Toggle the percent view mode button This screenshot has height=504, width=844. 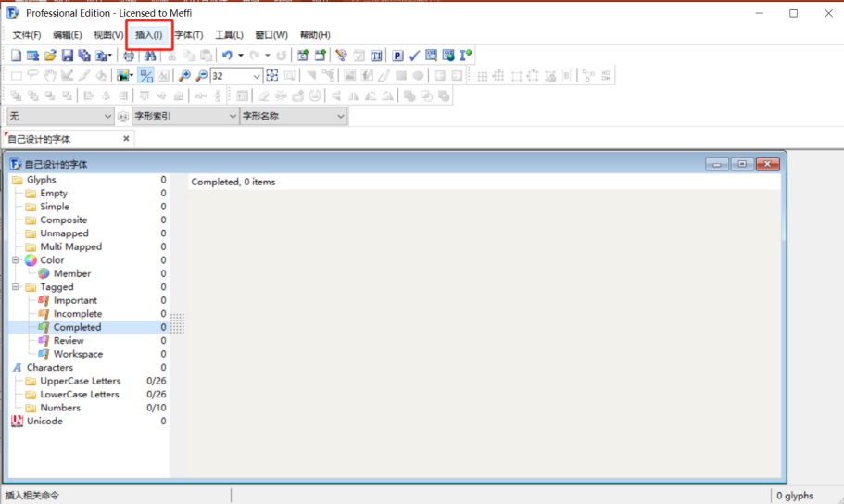point(145,75)
